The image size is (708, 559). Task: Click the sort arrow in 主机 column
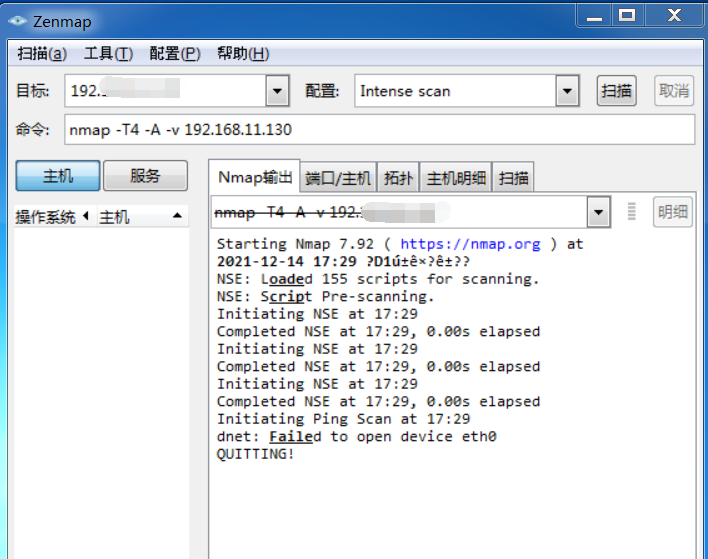pyautogui.click(x=177, y=216)
